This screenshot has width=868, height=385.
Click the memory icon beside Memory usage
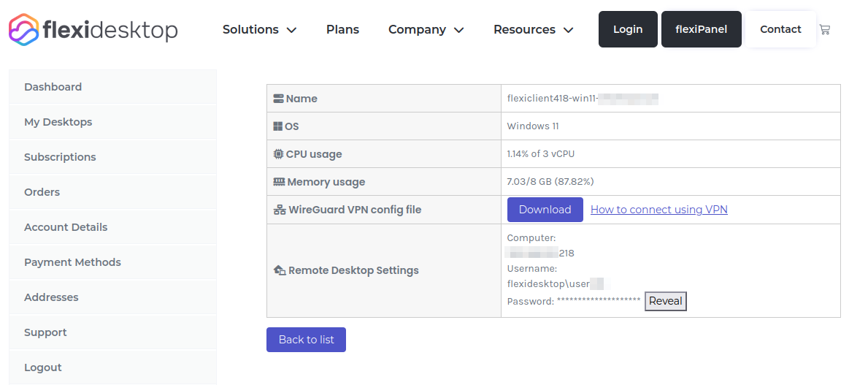click(279, 182)
